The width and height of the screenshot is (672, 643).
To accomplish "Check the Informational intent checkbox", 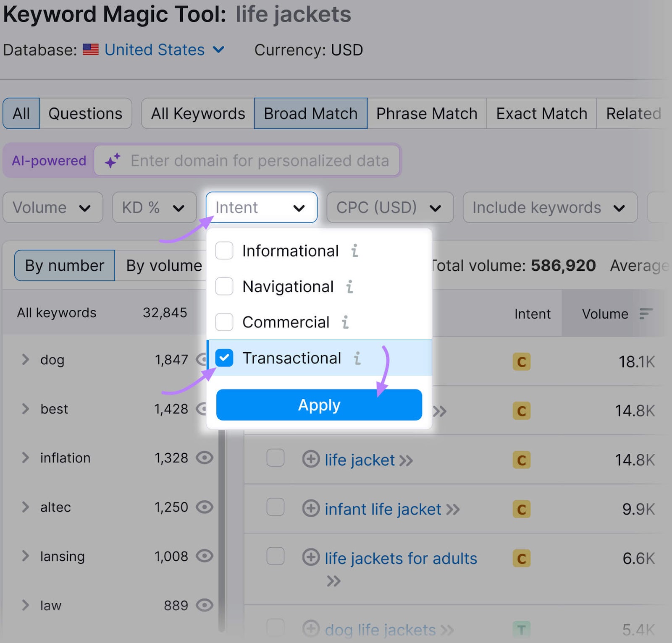I will [x=224, y=251].
